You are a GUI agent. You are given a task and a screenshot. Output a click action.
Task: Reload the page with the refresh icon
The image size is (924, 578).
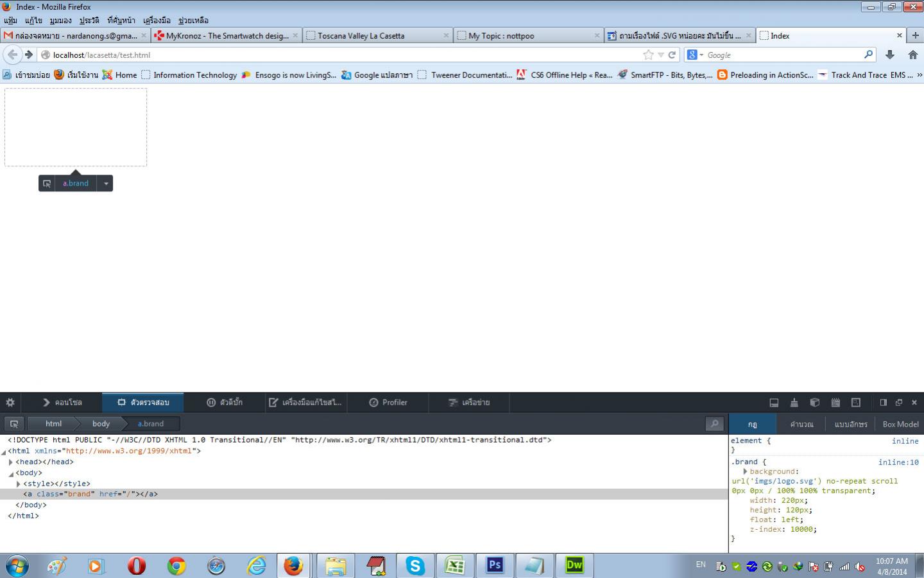(672, 55)
